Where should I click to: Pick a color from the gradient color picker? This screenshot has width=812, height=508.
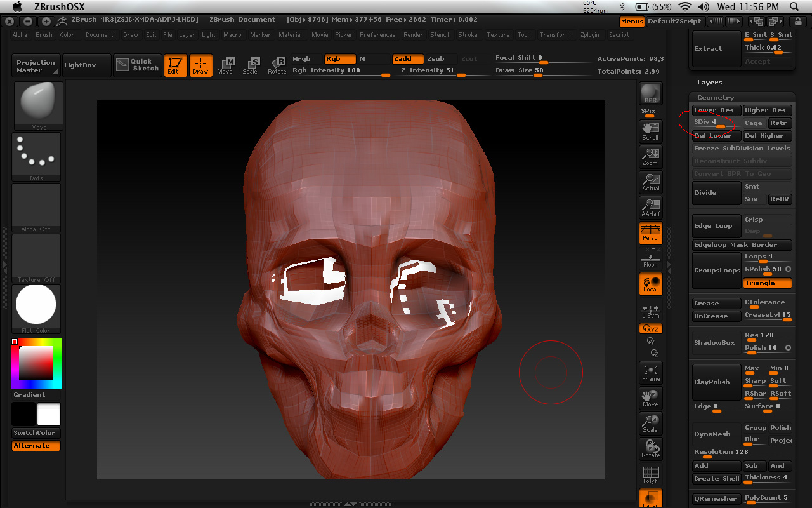point(36,364)
